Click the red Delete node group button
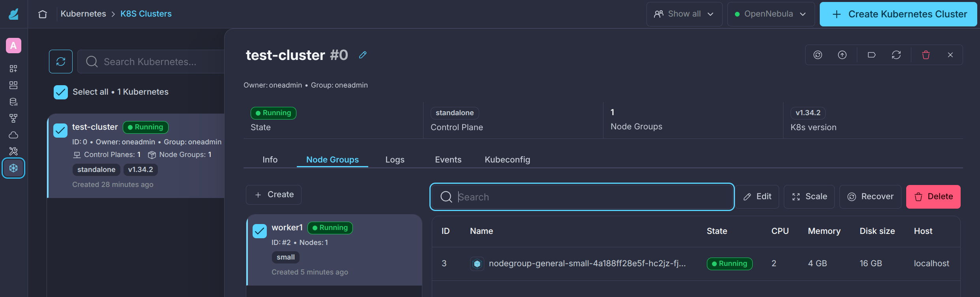The image size is (980, 297). point(933,196)
